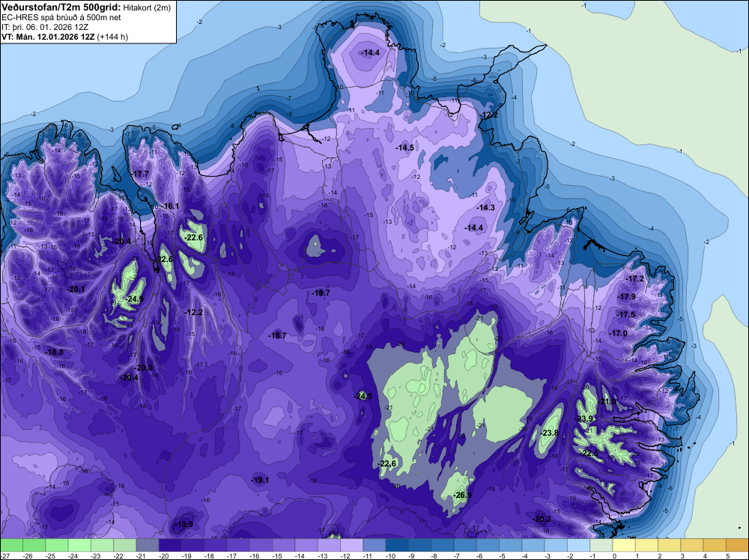The height and width of the screenshot is (560, 749).
Task: Click the -17.7 temperature value on the map
Action: coord(140,174)
